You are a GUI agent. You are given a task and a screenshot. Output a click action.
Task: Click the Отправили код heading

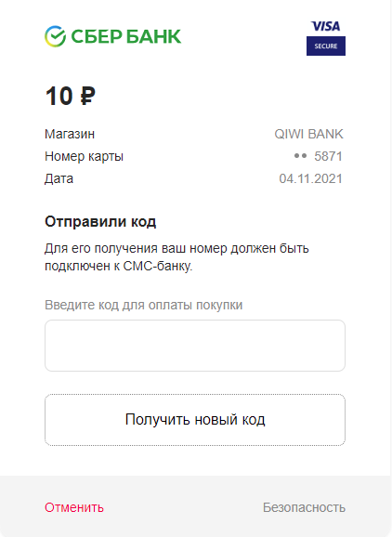coord(100,221)
